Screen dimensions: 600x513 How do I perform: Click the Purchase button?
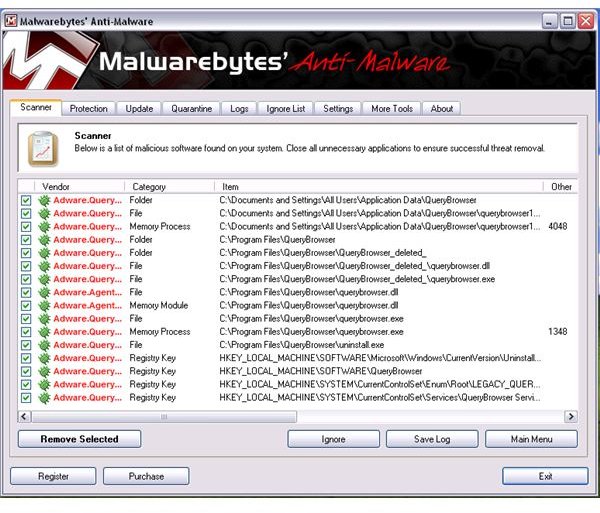tap(146, 476)
